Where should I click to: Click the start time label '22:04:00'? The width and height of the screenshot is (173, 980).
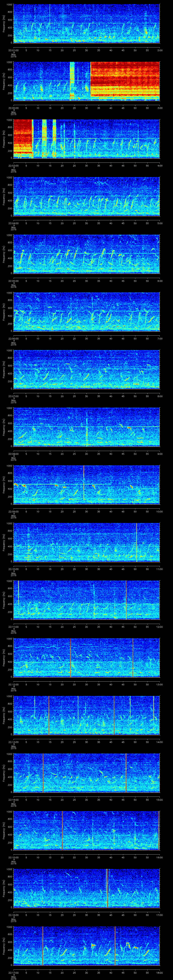coord(13,223)
